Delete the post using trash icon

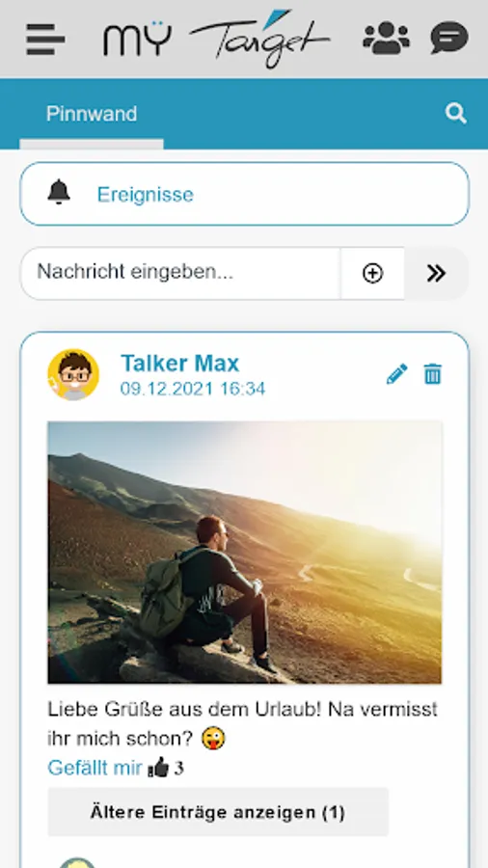[x=433, y=374]
